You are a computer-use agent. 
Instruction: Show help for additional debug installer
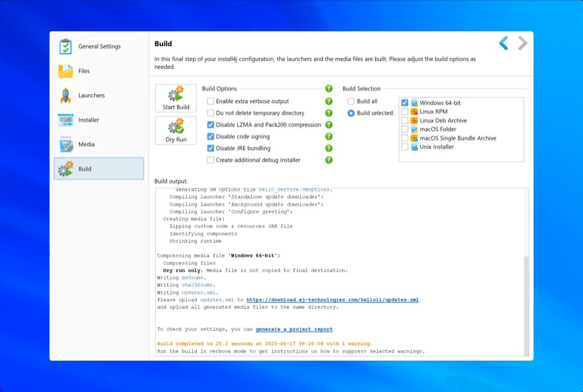point(328,160)
